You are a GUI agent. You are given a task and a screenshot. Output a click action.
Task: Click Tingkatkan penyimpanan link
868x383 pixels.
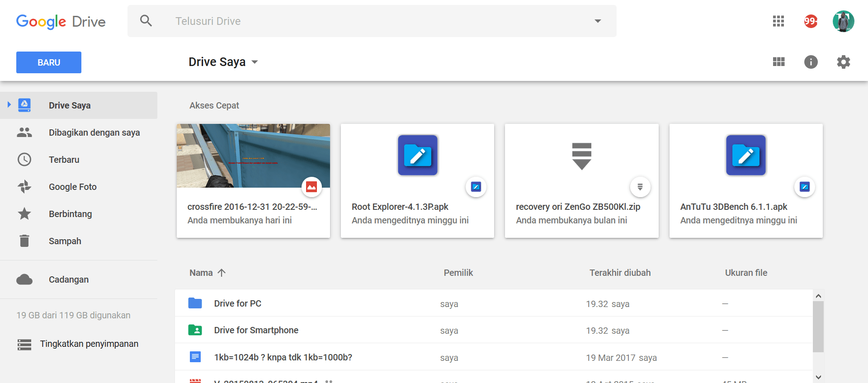coord(89,344)
